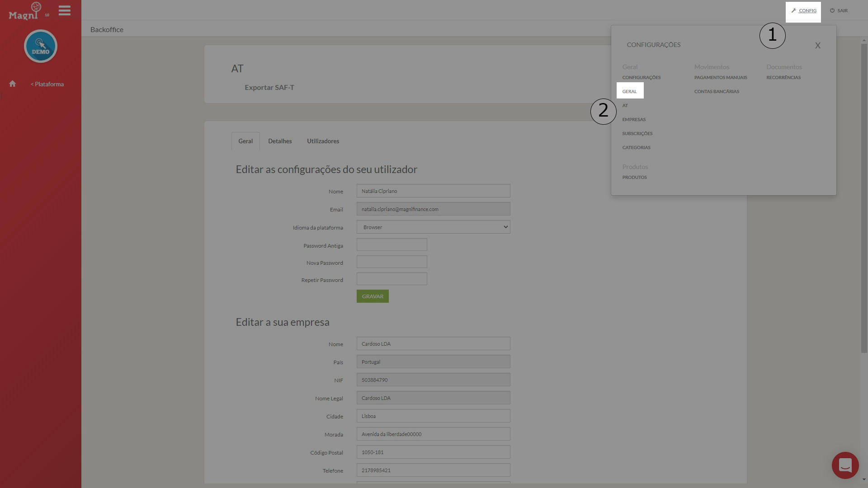Screen dimensions: 868x488
Task: Click the Código Postal field
Action: click(x=433, y=452)
